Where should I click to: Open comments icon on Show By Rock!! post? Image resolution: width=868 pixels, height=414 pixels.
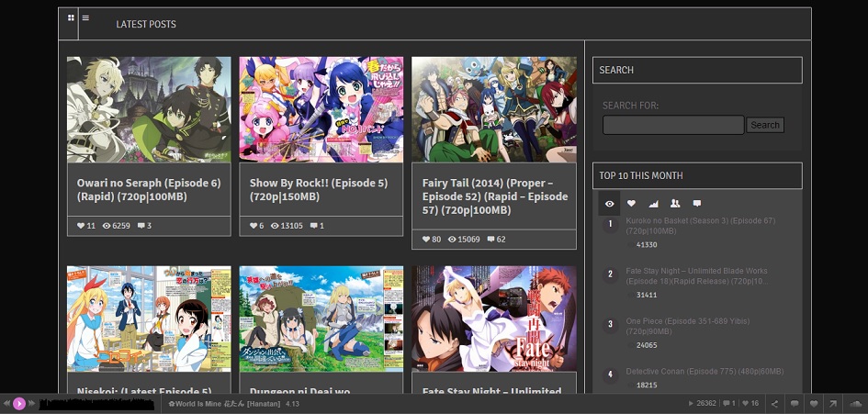[314, 226]
